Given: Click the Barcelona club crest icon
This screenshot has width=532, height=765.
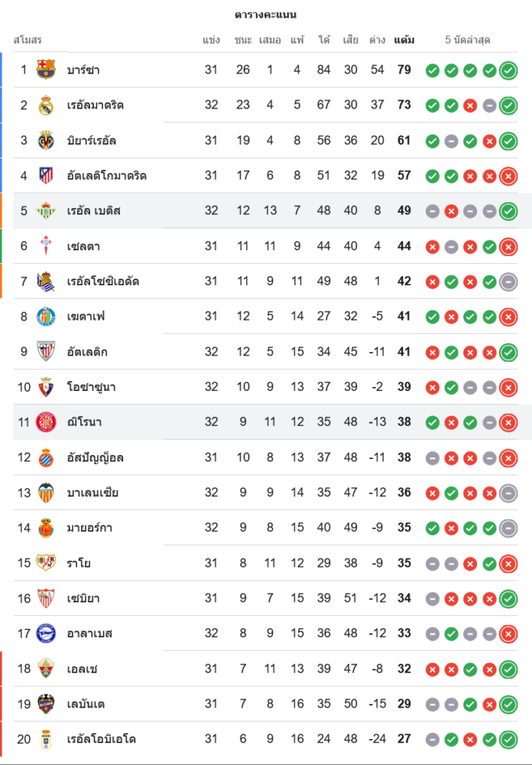Looking at the screenshot, I should pos(46,70).
